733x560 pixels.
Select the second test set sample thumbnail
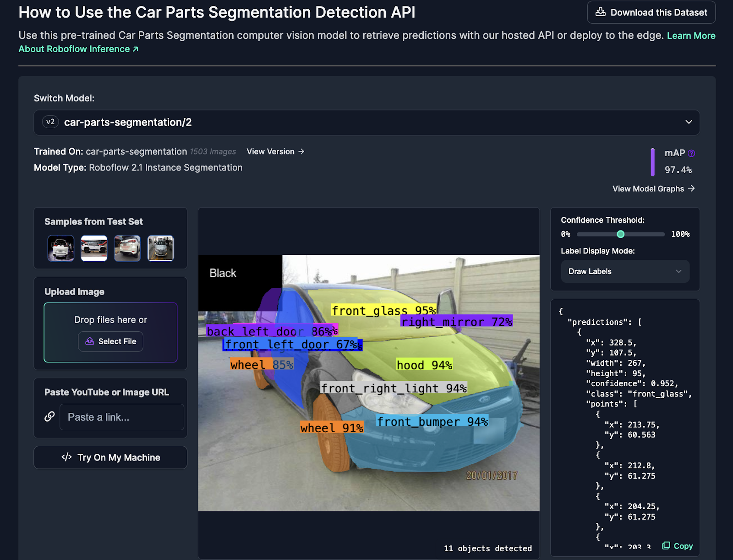[94, 248]
